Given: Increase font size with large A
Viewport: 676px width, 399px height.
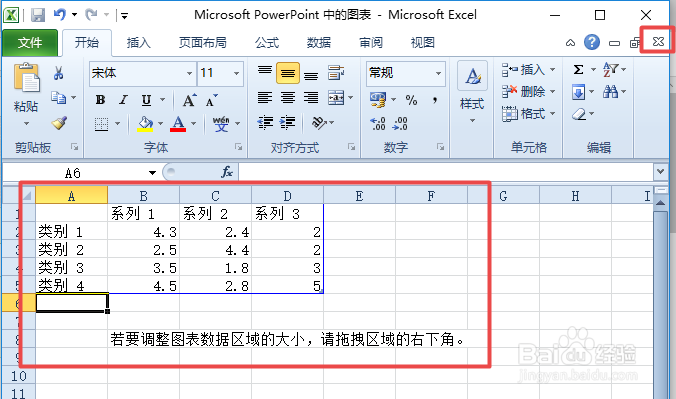Looking at the screenshot, I should click(x=189, y=100).
